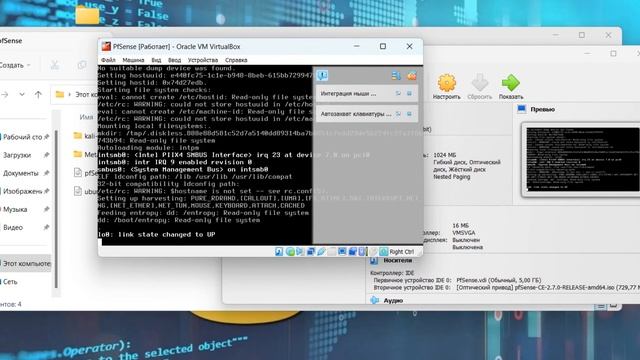
Task: Click the File Explorer sidebar vertical scrollbar
Action: coord(56,208)
